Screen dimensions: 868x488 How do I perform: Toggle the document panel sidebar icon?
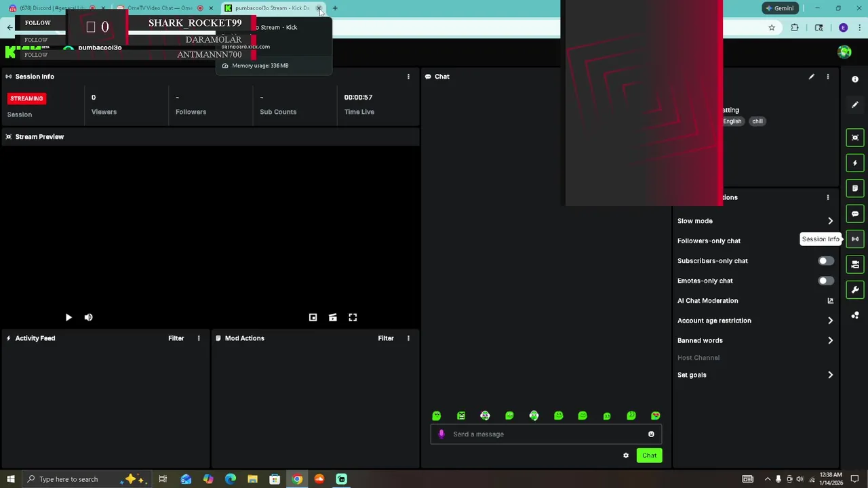tap(855, 188)
